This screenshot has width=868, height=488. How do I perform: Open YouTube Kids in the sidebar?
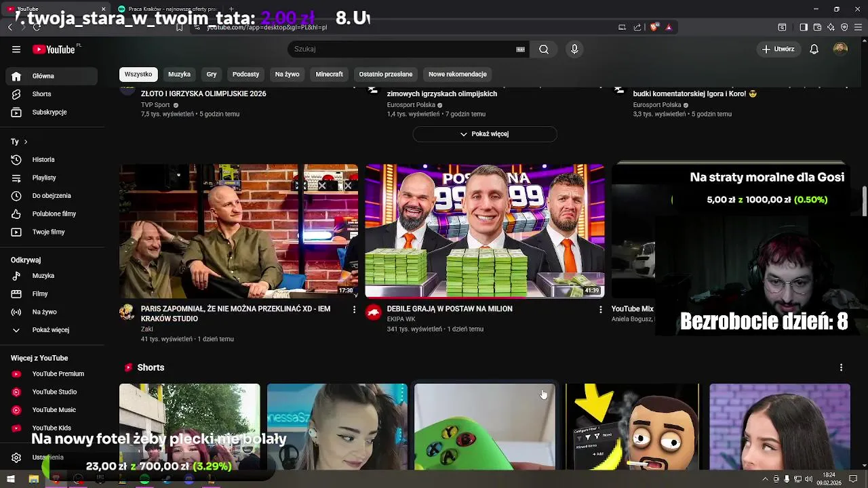pyautogui.click(x=52, y=428)
